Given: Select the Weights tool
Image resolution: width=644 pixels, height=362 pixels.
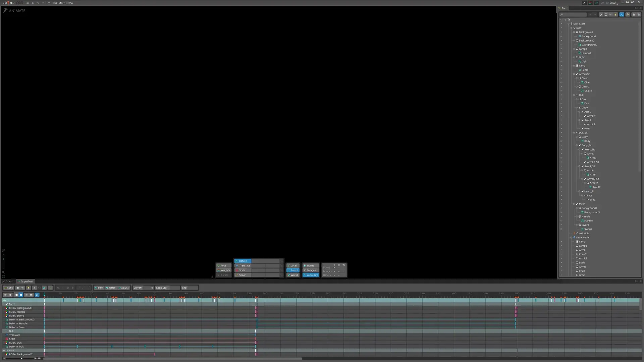Looking at the screenshot, I should click(223, 270).
